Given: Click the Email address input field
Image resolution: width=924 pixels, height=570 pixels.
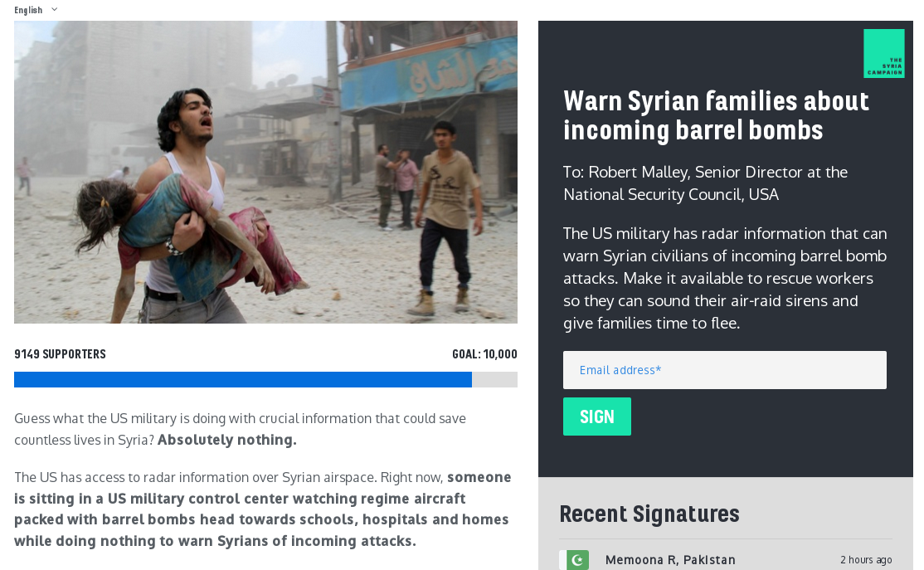Looking at the screenshot, I should pyautogui.click(x=724, y=369).
